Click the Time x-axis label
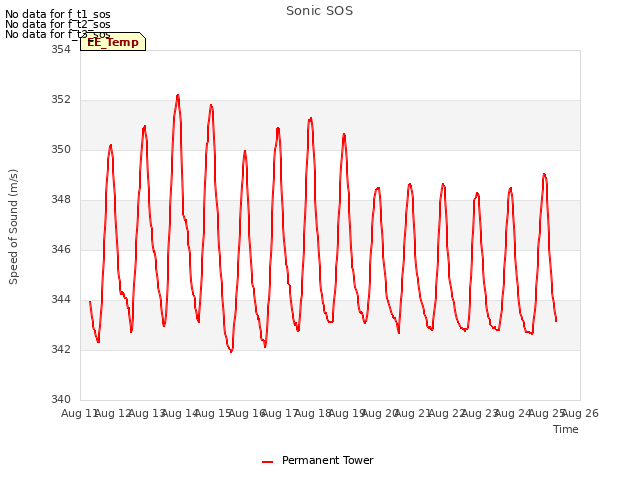This screenshot has width=640, height=480. (565, 429)
